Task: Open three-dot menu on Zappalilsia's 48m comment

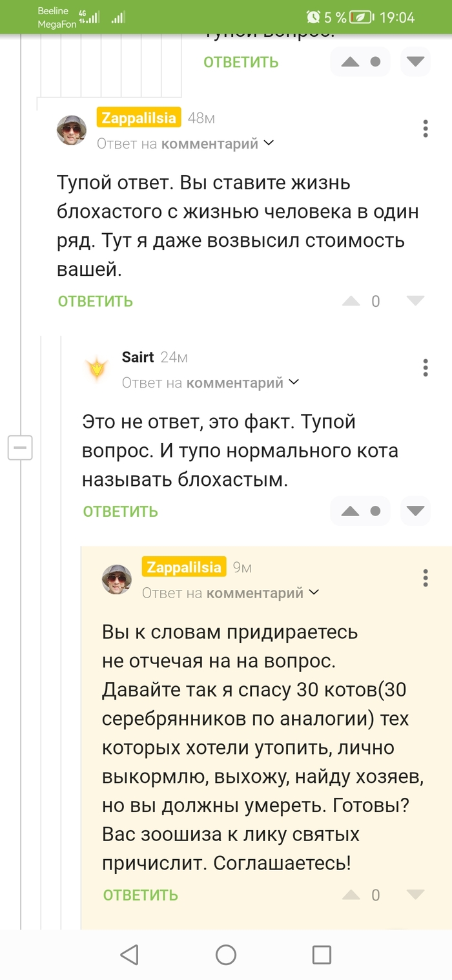Action: coord(426,128)
